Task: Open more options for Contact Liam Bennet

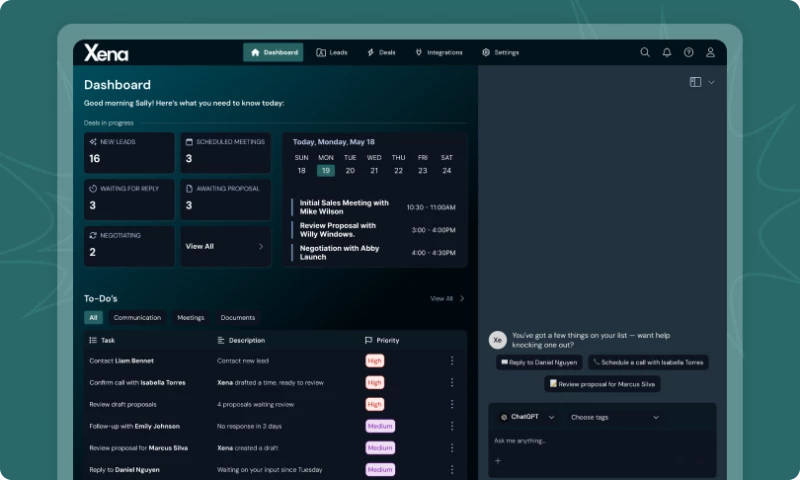Action: (x=452, y=361)
